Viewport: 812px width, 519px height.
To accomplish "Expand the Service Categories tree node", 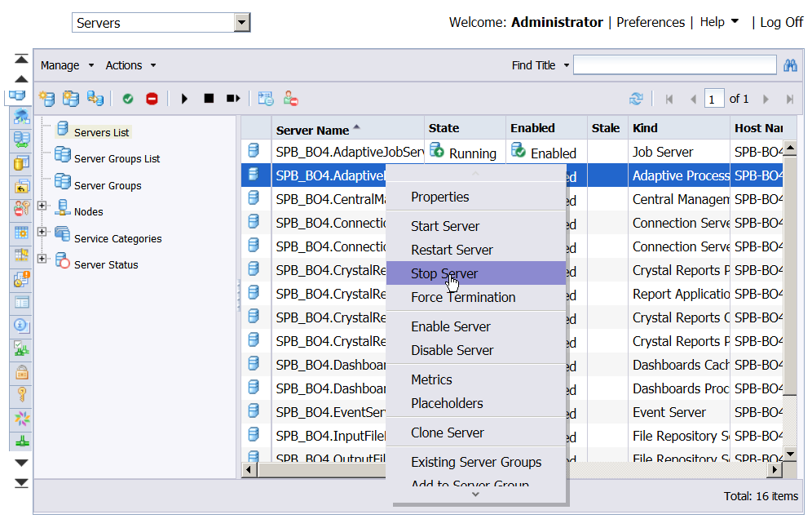I will [x=42, y=232].
